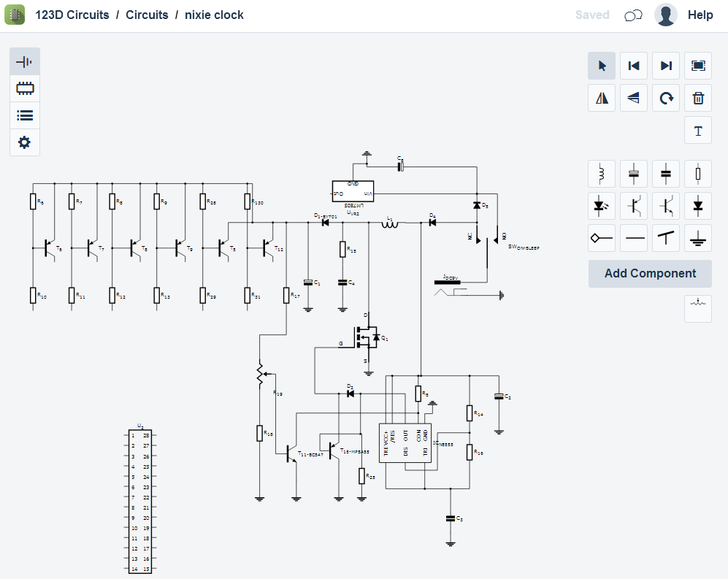Switch to schematic view tab
The height and width of the screenshot is (579, 728).
click(x=25, y=62)
